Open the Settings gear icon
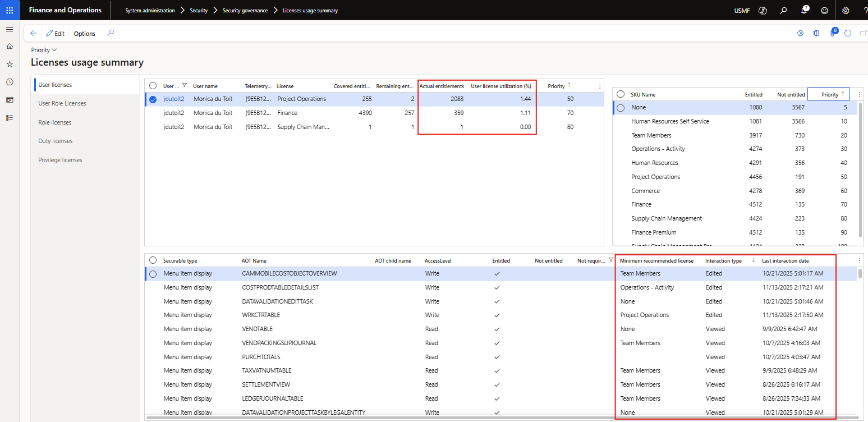This screenshot has width=868, height=422. pos(846,10)
